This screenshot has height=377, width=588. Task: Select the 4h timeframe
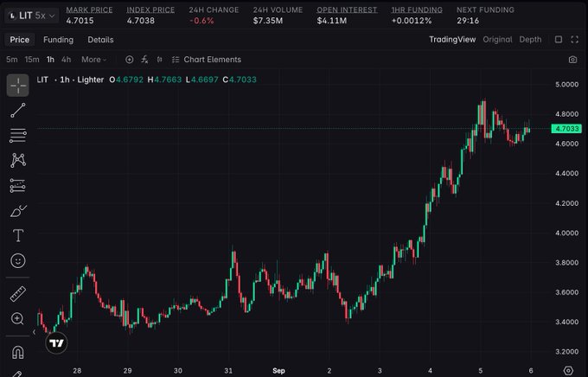[66, 60]
